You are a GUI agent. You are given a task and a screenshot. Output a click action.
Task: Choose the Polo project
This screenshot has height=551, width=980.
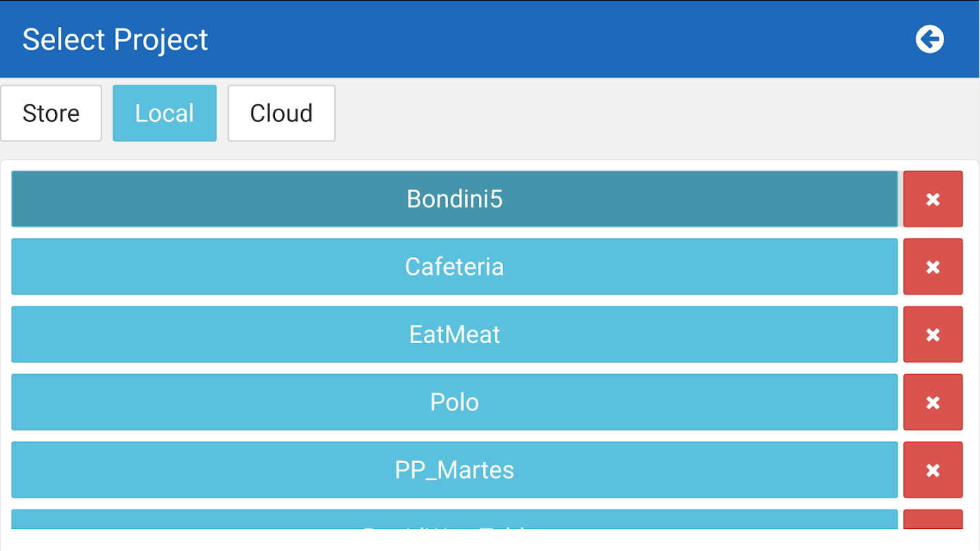pos(454,402)
